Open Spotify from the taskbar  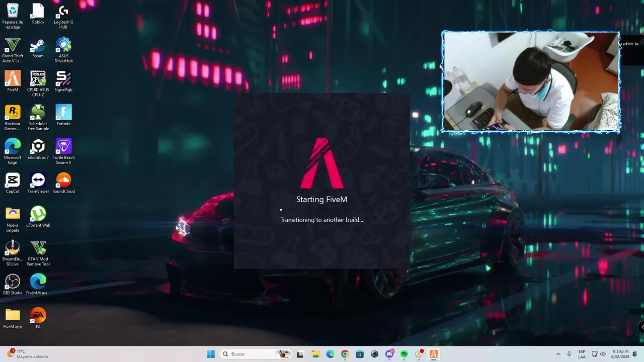404,354
